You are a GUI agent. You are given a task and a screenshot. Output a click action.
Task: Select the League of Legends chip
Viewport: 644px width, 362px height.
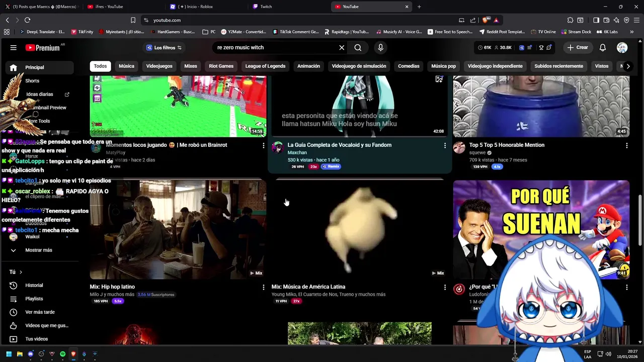click(x=265, y=66)
